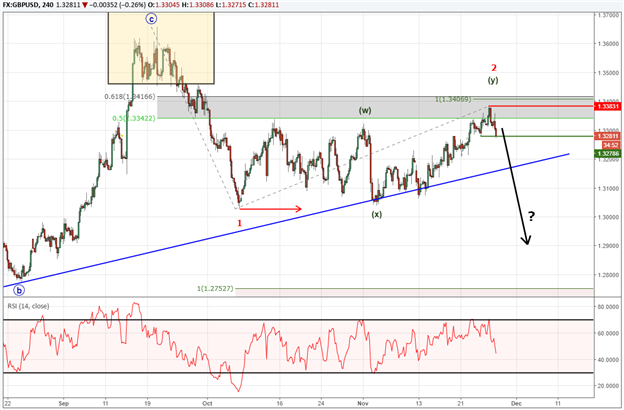Screen dimensions: 624x410
Task: Click the 40.0000 RSI axis label
Action: click(x=608, y=359)
